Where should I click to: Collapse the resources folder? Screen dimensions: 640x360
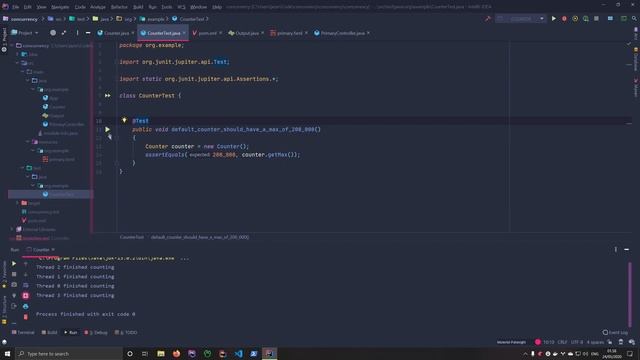pyautogui.click(x=28, y=142)
